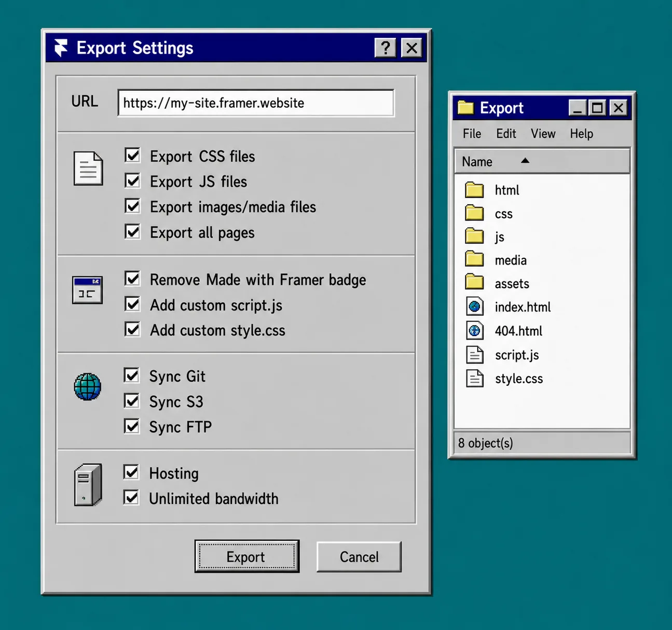
Task: Close the Export file window
Action: [618, 108]
